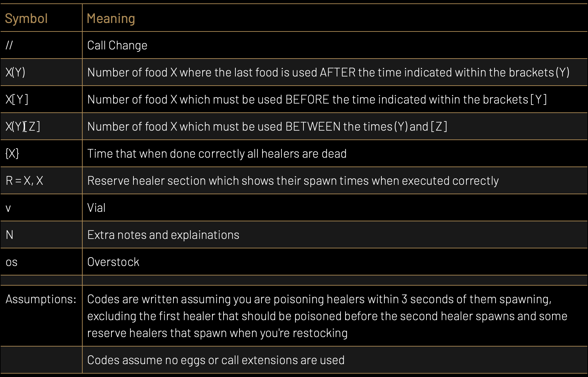Select the X(Y) symbol cell

click(16, 72)
